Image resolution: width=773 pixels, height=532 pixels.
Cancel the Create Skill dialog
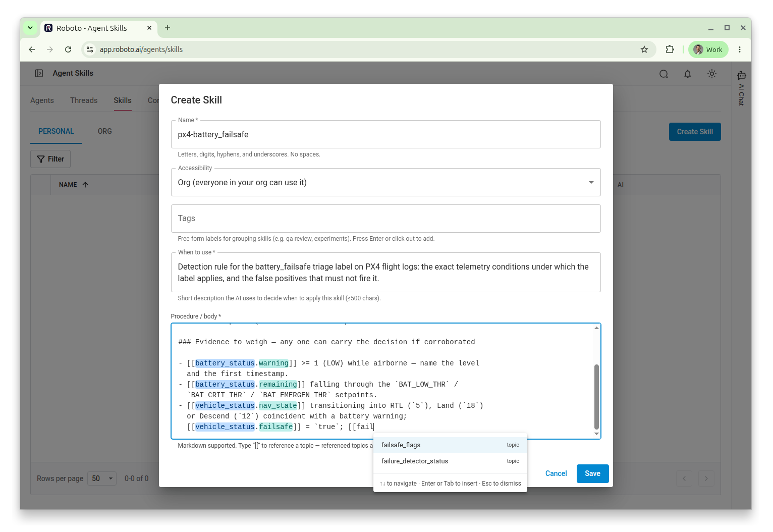coord(556,473)
